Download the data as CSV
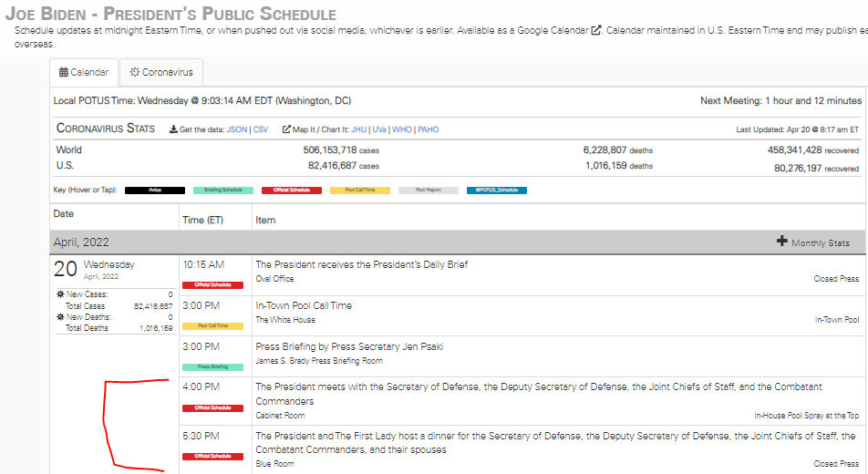This screenshot has width=868, height=474. [260, 129]
